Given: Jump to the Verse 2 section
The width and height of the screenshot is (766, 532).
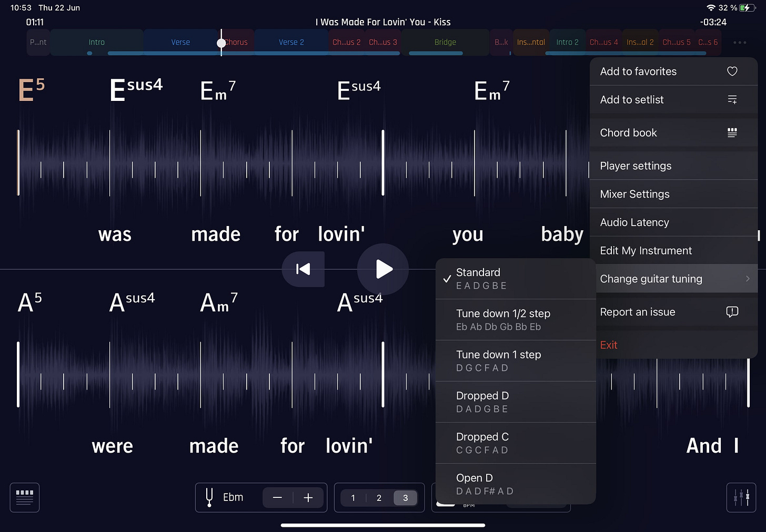Looking at the screenshot, I should tap(291, 42).
